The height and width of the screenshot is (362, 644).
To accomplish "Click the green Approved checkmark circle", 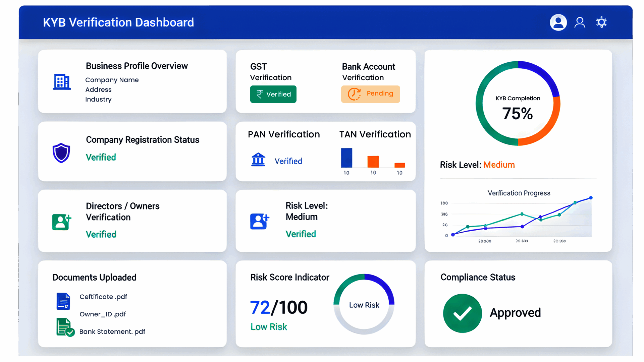I will pos(462,313).
